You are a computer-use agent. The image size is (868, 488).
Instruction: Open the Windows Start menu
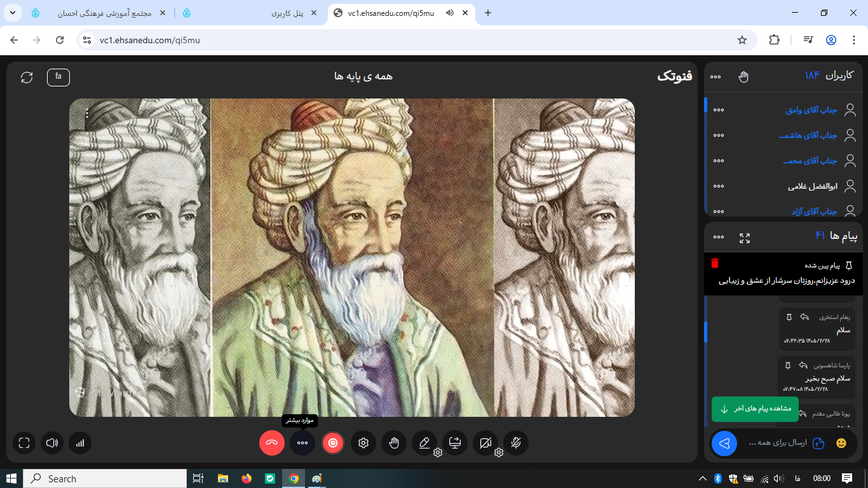point(11,478)
